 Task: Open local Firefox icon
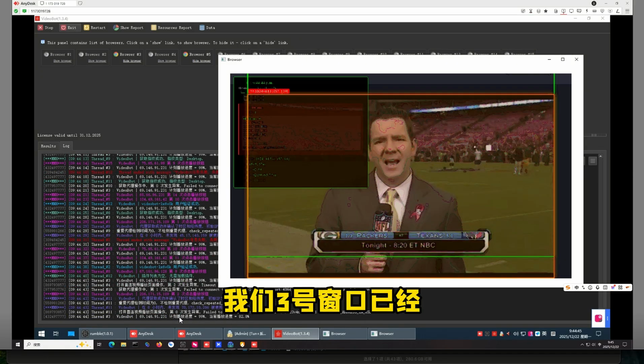[x=159, y=344]
